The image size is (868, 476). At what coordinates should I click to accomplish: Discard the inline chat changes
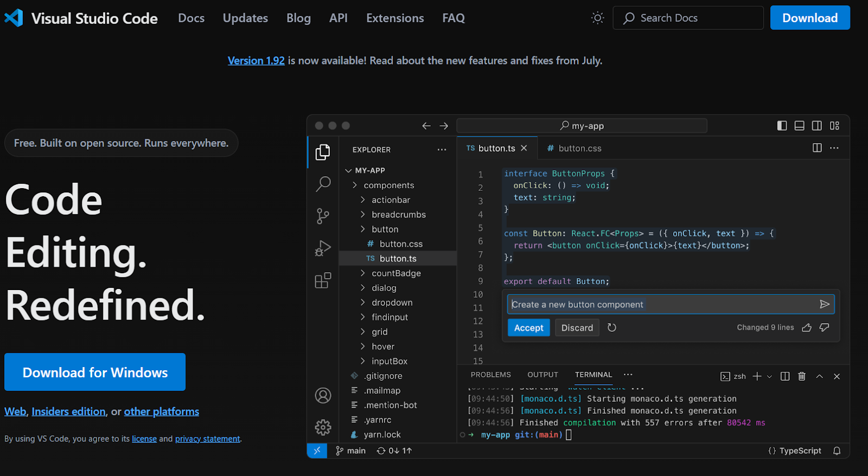(x=577, y=327)
